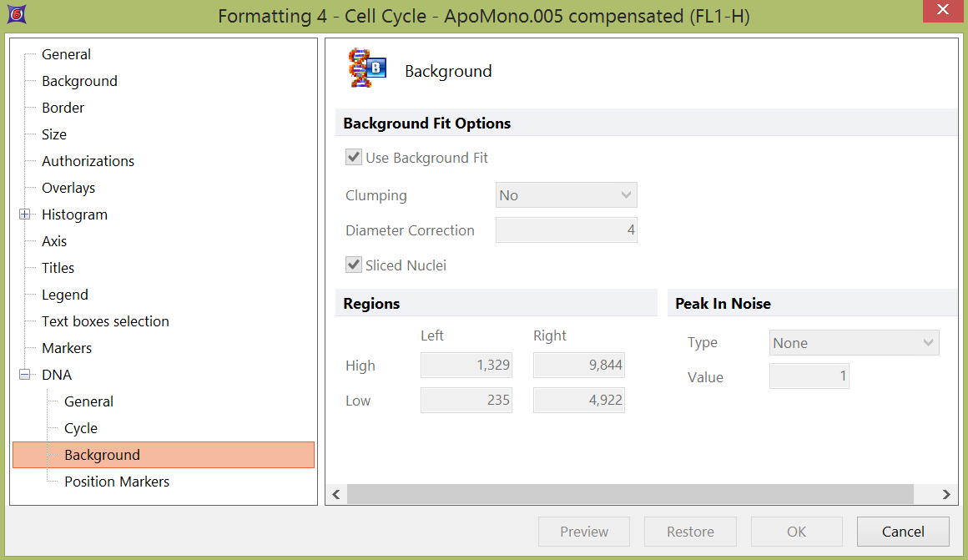Image resolution: width=968 pixels, height=560 pixels.
Task: Close the Formatting dialog window
Action: pos(941,11)
